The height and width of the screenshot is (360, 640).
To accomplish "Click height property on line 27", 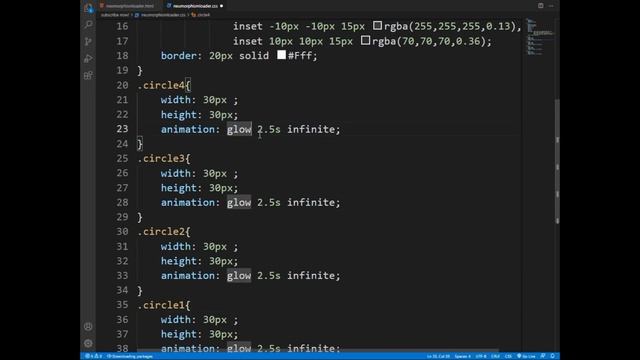I will point(178,188).
